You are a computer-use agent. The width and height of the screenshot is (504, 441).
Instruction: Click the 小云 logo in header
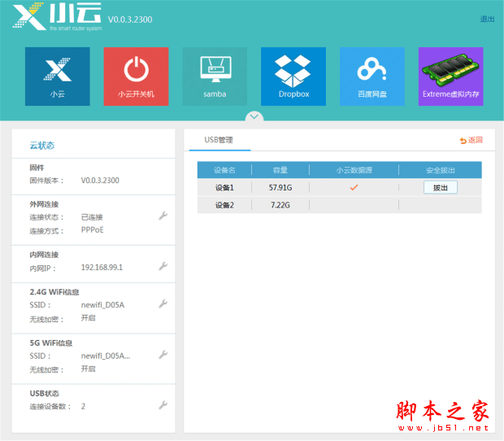(57, 16)
